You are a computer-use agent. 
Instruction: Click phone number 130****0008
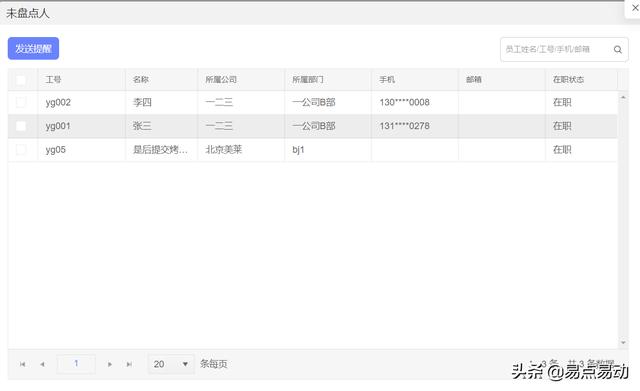coord(404,102)
